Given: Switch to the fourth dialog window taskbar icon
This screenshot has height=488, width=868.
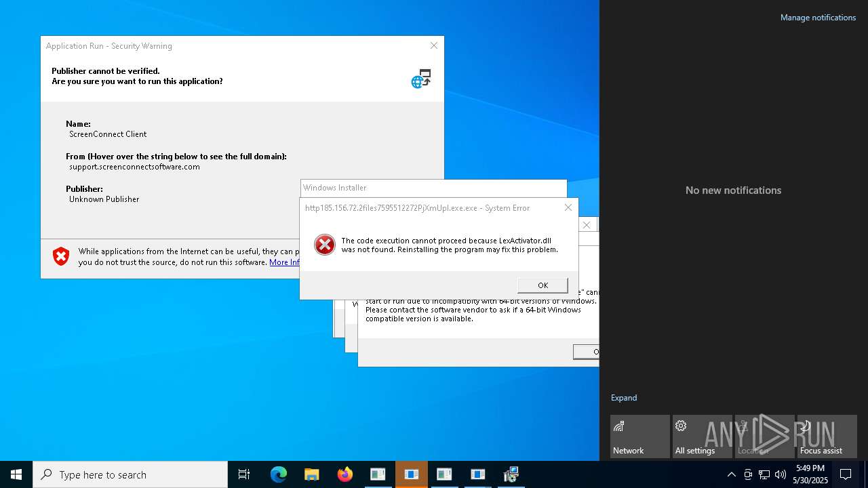Looking at the screenshot, I should 477,474.
